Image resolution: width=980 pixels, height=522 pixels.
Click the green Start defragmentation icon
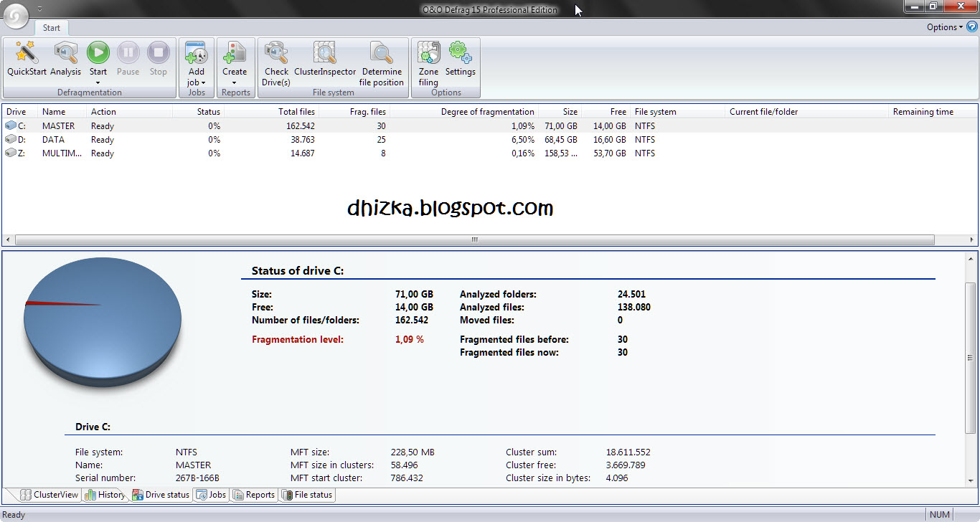98,52
